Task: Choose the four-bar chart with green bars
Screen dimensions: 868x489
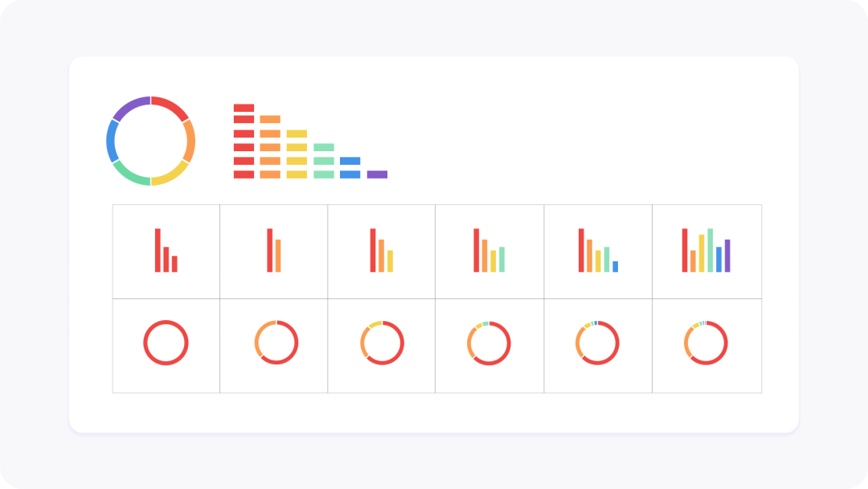Action: click(x=489, y=250)
